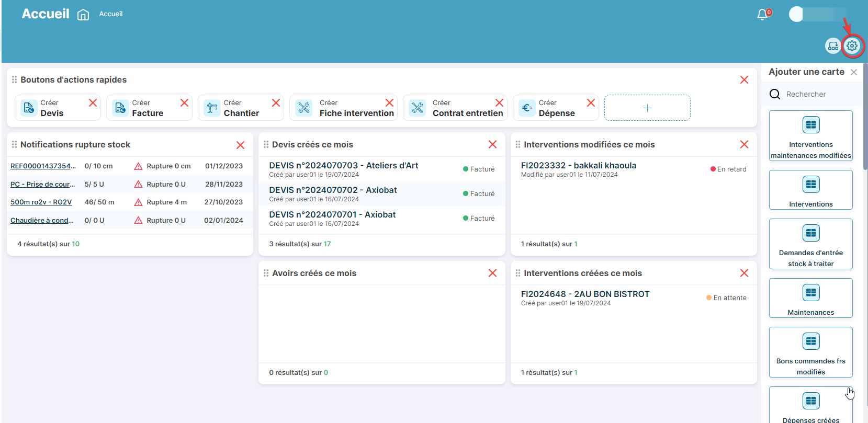This screenshot has height=423, width=868.
Task: Add the Demandes d'entrée stock à traiter card
Action: pyautogui.click(x=810, y=244)
